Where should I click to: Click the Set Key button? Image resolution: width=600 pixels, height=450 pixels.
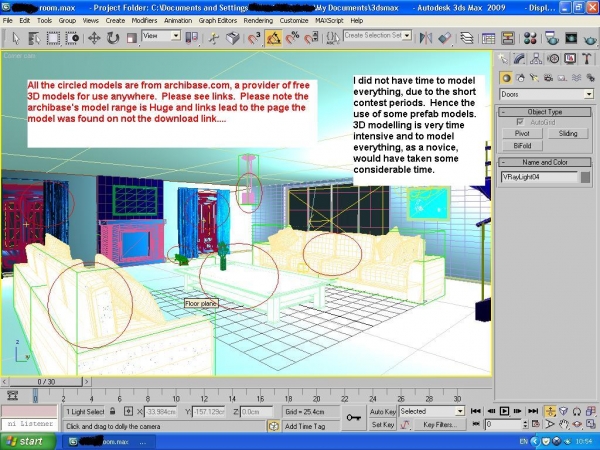[382, 424]
